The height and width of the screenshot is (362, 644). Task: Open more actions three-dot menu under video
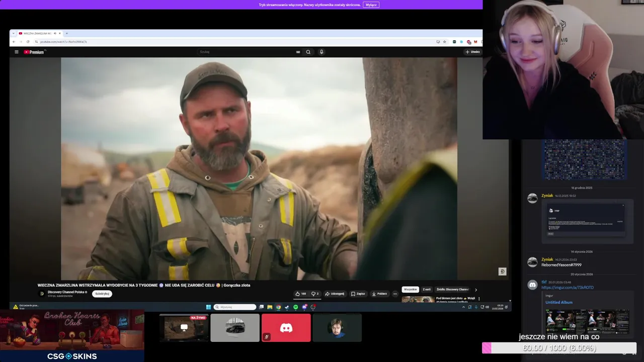(395, 294)
